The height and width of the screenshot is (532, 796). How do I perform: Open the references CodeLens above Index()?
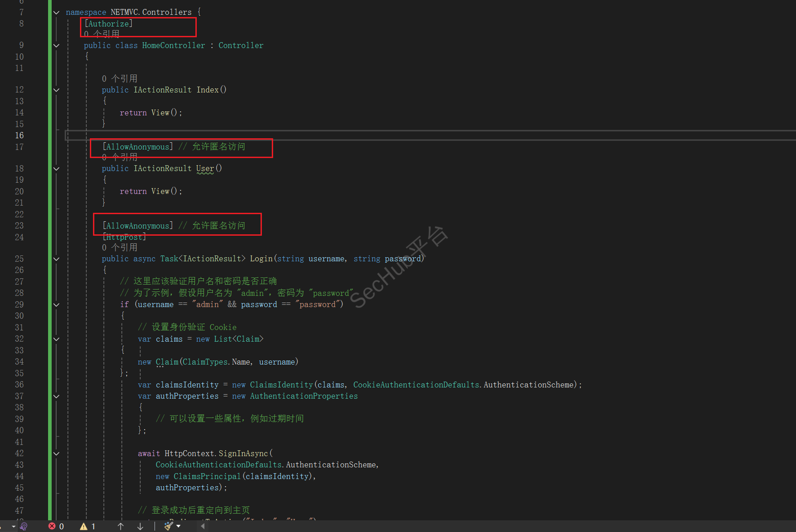119,79
